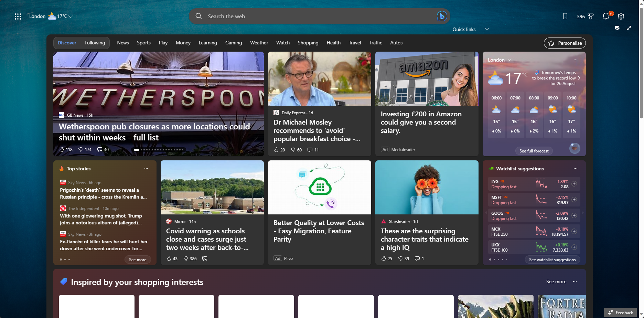Viewport: 644px width, 318px height.
Task: Open shopping section more options menu
Action: click(x=575, y=282)
